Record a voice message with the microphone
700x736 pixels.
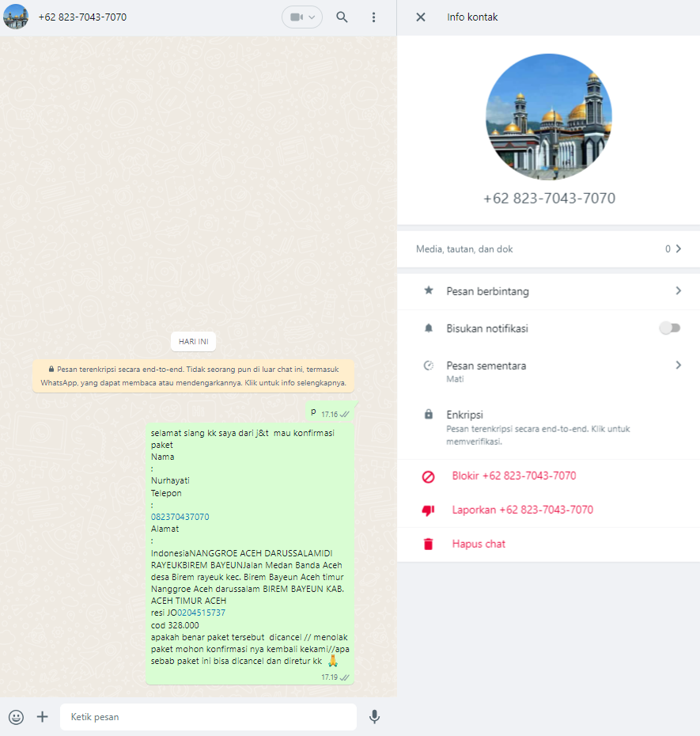pos(374,717)
